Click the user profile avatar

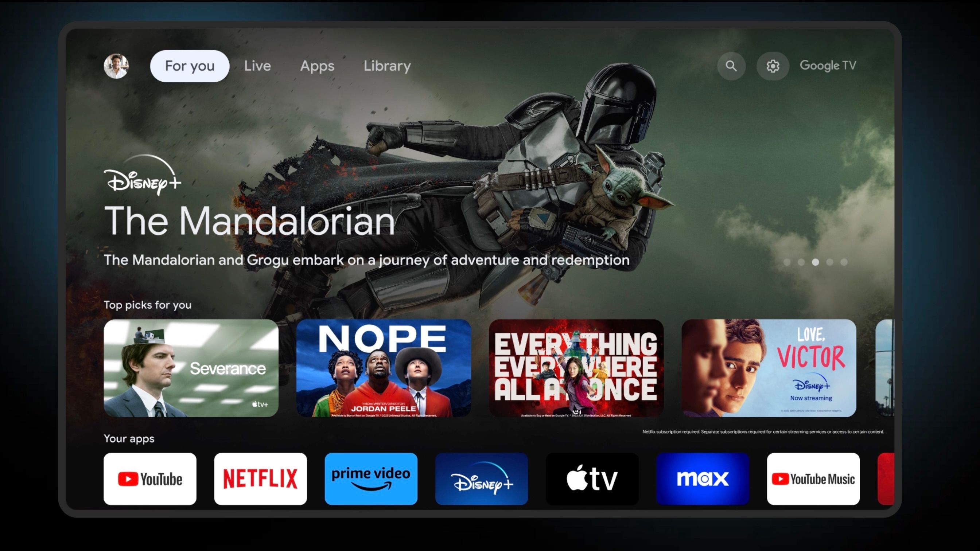pyautogui.click(x=117, y=65)
